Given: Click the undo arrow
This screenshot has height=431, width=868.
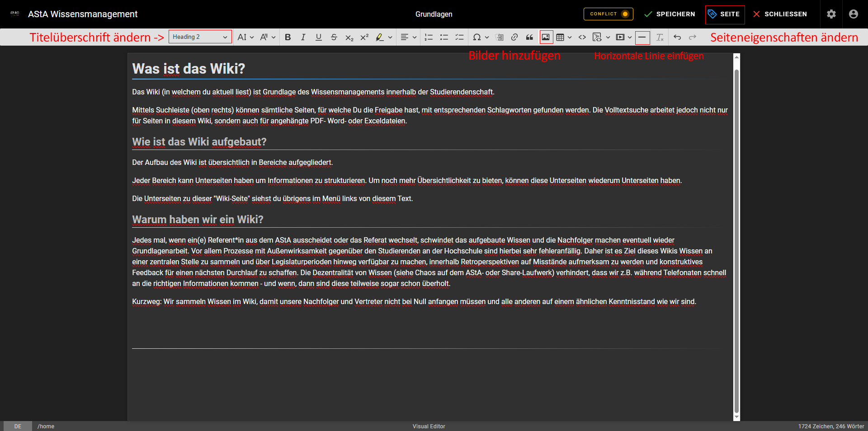Looking at the screenshot, I should click(x=677, y=37).
